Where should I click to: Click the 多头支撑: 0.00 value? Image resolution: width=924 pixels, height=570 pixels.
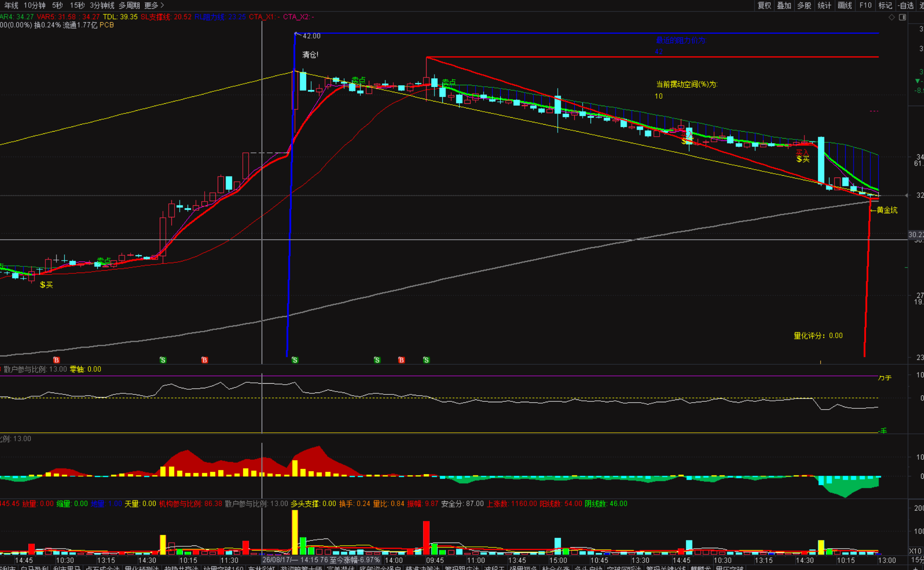(x=314, y=504)
